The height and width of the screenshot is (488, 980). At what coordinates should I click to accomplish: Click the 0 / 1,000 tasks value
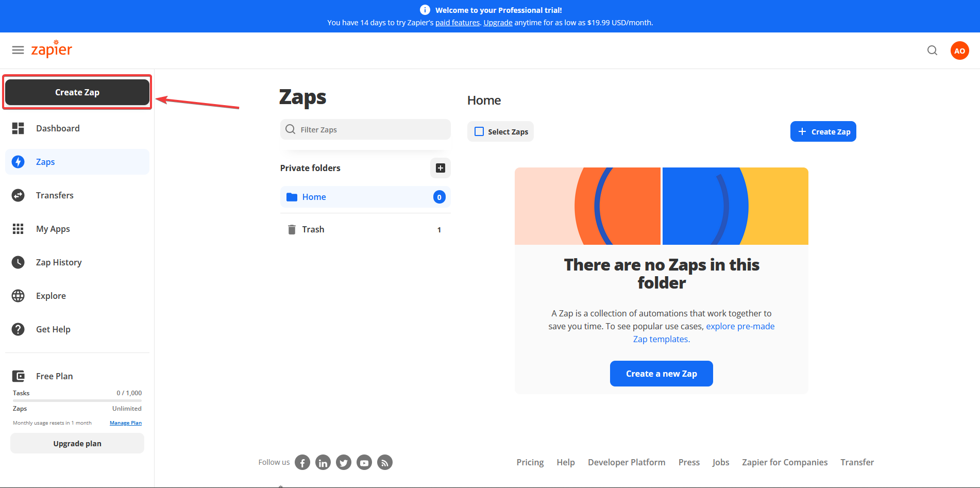coord(129,393)
